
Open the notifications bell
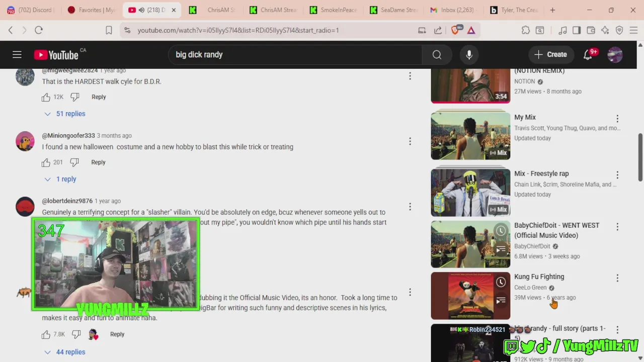point(588,55)
